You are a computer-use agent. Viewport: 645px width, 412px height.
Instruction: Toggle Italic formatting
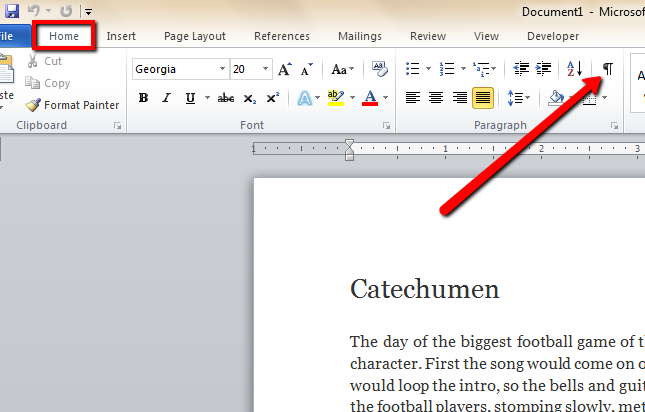click(165, 98)
